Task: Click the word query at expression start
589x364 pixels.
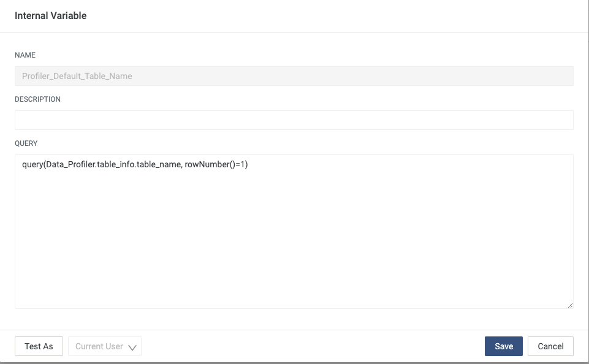Action: (x=32, y=165)
